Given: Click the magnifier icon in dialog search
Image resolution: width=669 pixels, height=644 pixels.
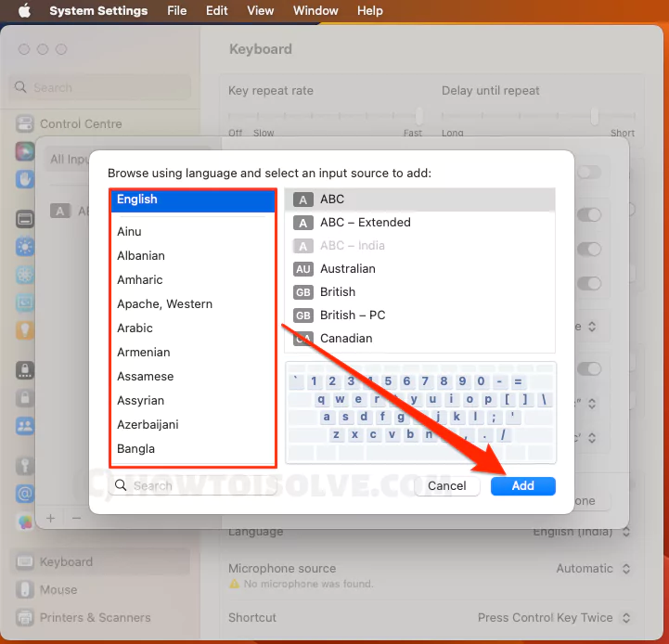Looking at the screenshot, I should pos(121,485).
